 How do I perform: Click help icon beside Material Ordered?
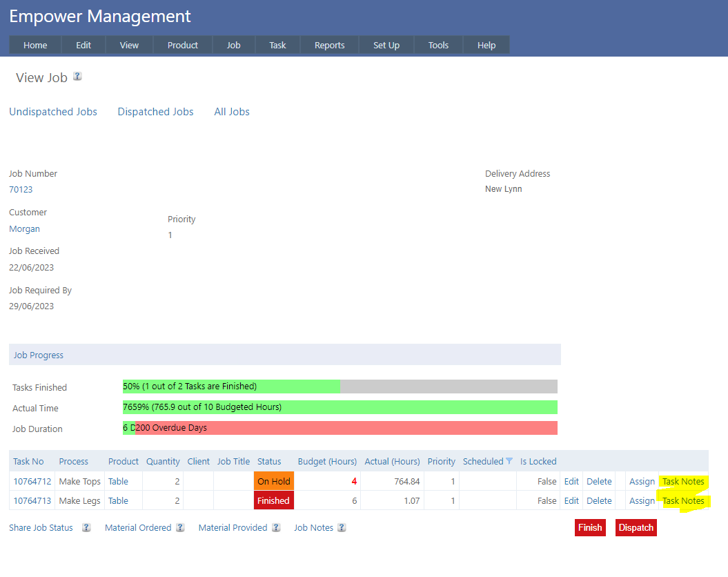(x=180, y=528)
